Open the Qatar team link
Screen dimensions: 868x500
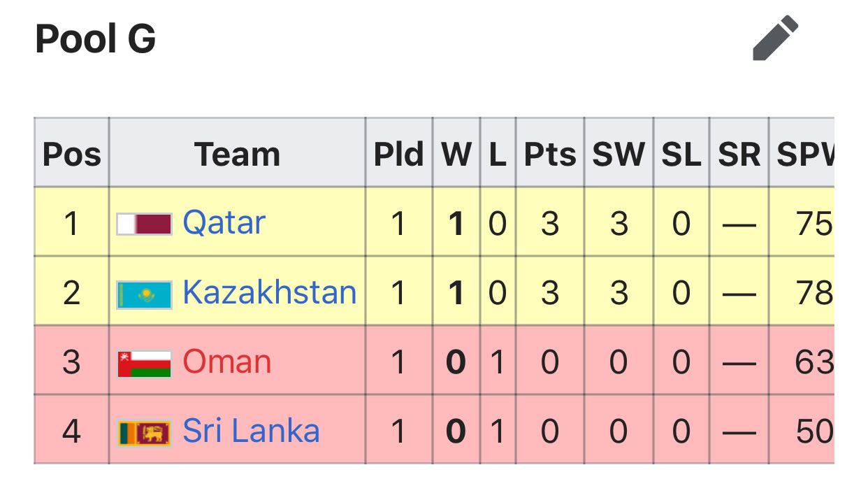coord(224,223)
